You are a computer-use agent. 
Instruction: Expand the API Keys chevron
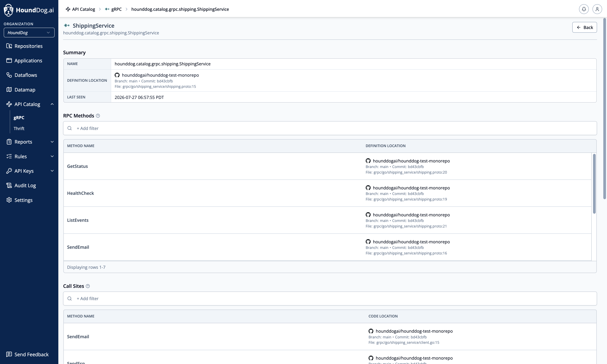52,171
